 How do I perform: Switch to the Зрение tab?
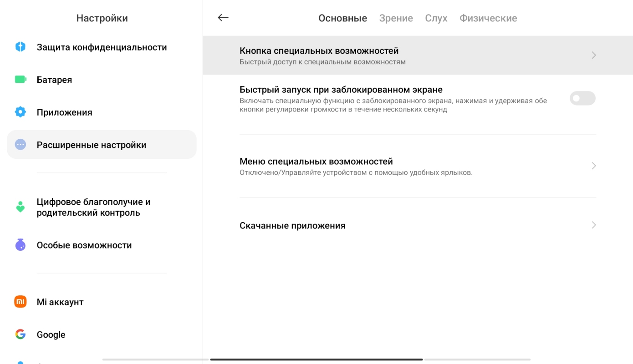pos(396,18)
